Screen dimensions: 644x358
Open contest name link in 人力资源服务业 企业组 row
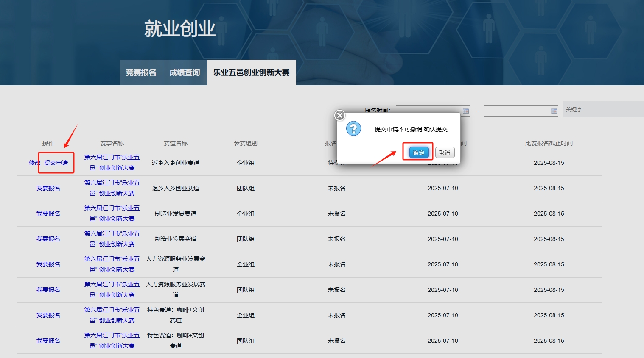[x=112, y=264]
